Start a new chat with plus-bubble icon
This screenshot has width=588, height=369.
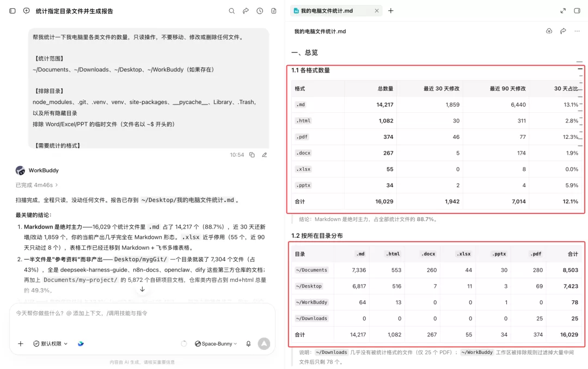click(26, 11)
